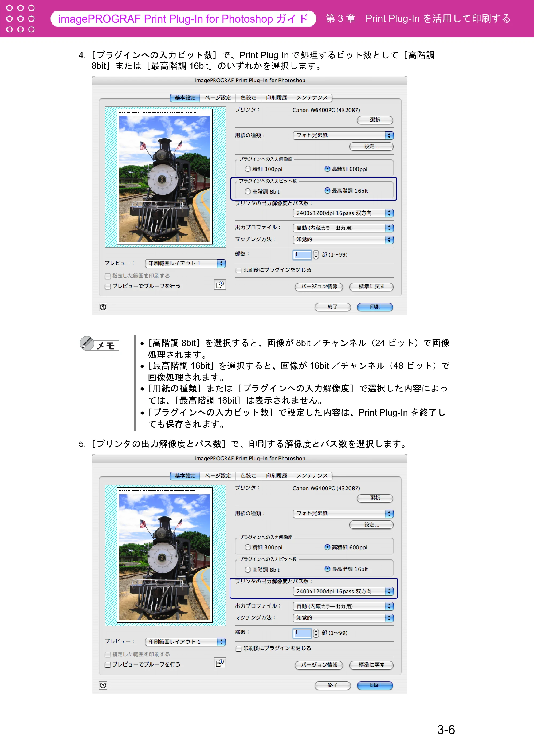Click the help question mark icon in upper dialog

coord(103,307)
